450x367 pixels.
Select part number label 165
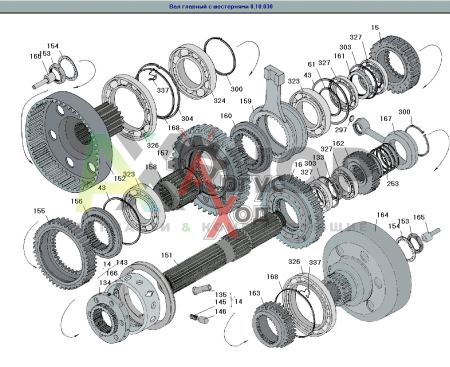[419, 217]
